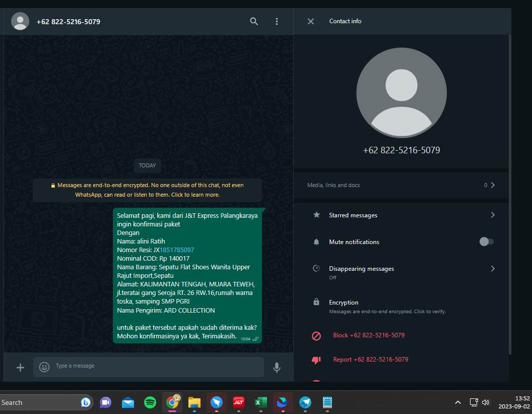The width and height of the screenshot is (532, 414).
Task: Open the blue-and-red app next to Excel
Action: [x=283, y=402]
